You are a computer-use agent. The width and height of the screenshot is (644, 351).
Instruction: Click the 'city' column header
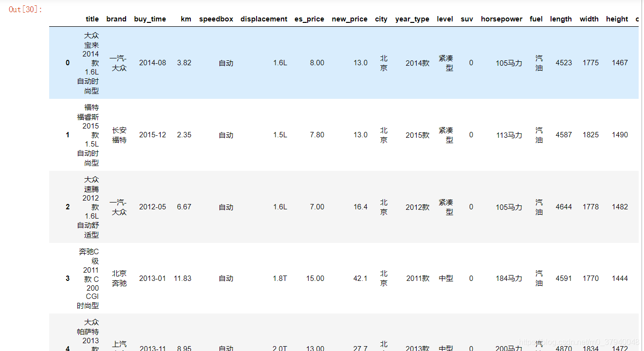click(381, 19)
